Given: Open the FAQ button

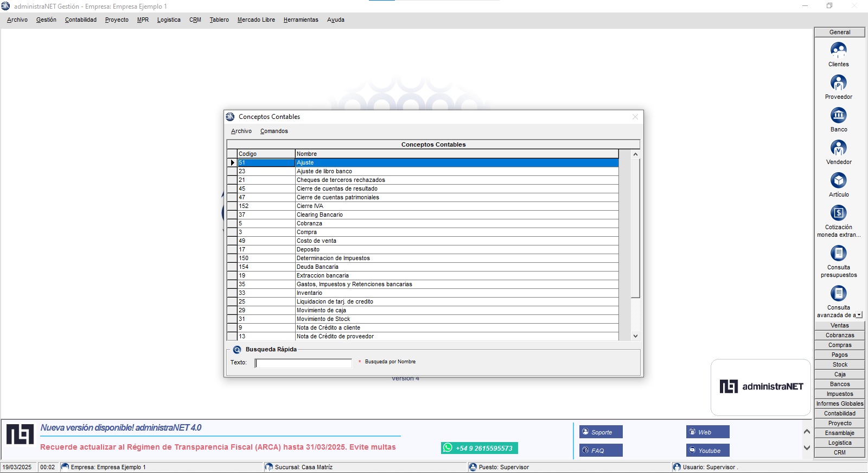Looking at the screenshot, I should (601, 451).
